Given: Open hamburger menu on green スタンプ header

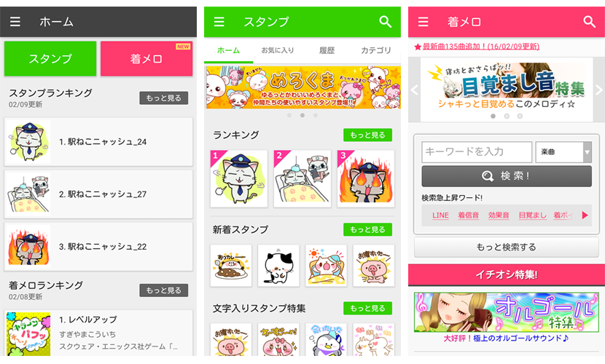Looking at the screenshot, I should (219, 22).
